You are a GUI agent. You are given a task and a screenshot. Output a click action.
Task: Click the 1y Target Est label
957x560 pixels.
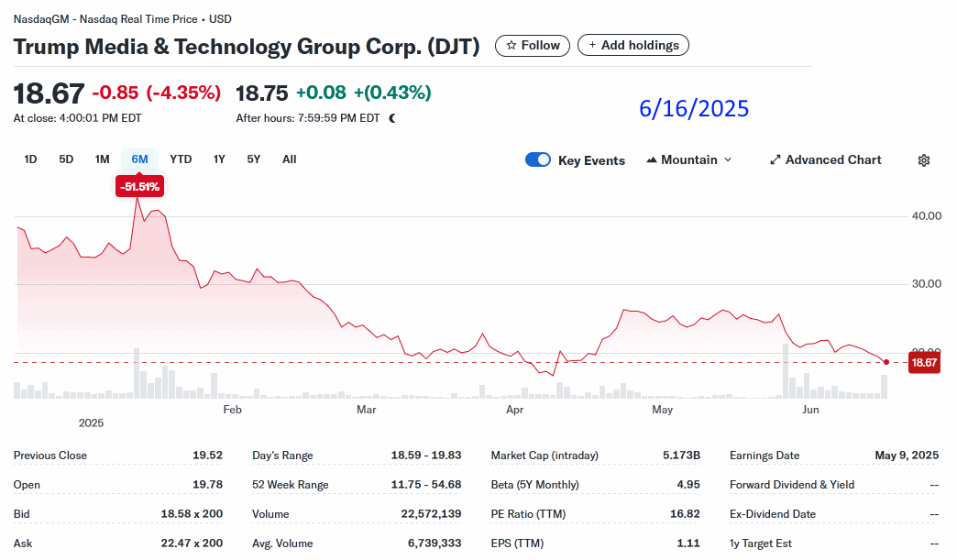[761, 543]
